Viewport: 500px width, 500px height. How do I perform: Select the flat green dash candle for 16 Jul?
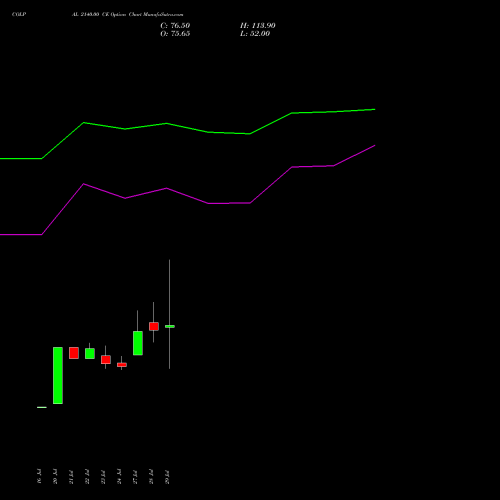tap(42, 407)
